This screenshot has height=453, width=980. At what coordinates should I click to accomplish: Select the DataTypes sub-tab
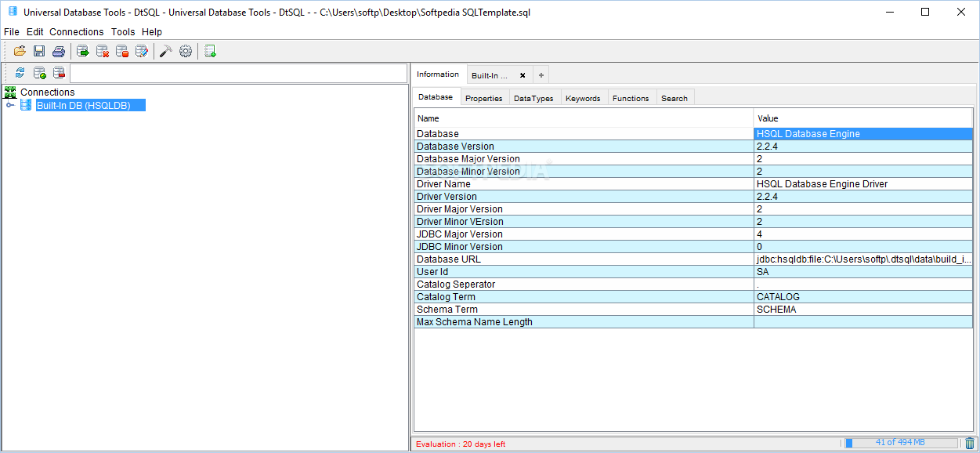tap(533, 98)
